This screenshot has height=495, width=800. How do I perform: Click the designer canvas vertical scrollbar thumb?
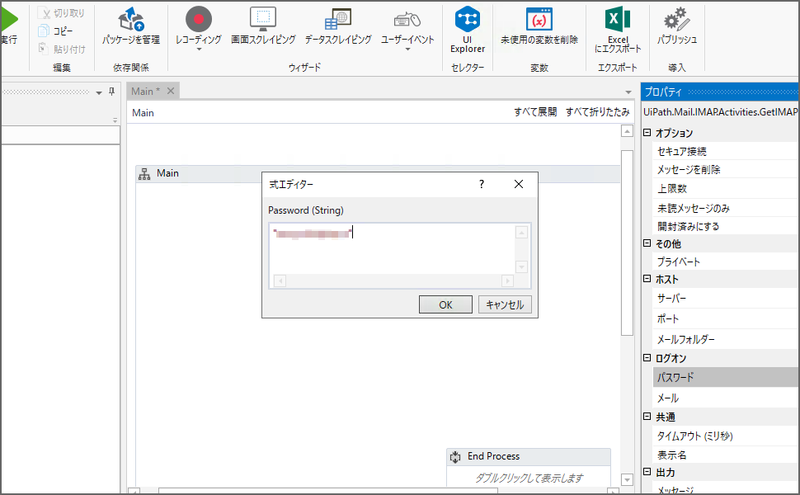(627, 243)
